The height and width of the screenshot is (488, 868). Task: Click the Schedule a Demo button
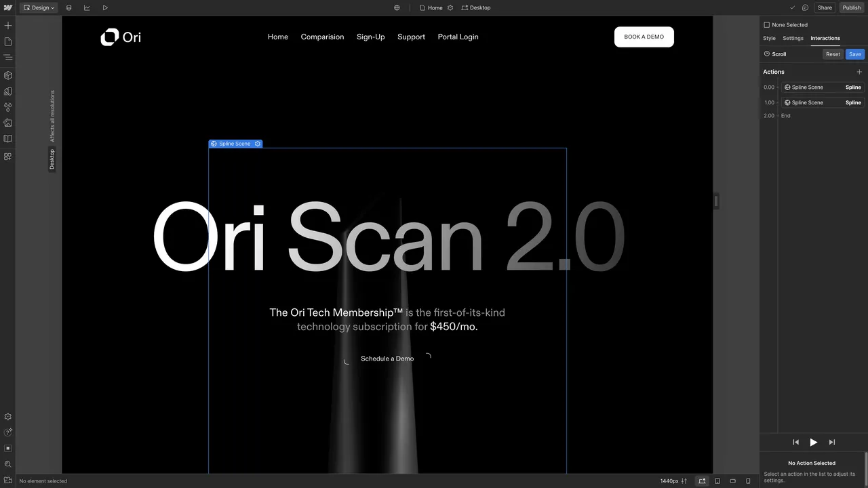tap(387, 359)
